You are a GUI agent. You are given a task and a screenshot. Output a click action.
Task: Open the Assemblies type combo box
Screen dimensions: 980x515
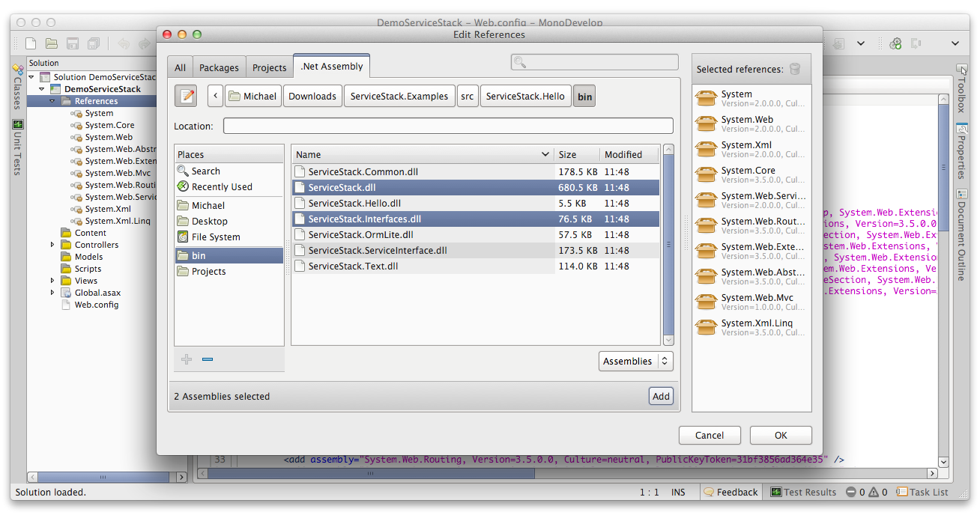635,361
